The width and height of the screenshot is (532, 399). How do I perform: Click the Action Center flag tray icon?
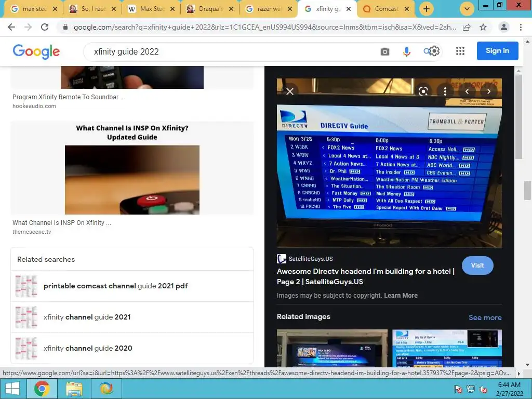pyautogui.click(x=458, y=389)
